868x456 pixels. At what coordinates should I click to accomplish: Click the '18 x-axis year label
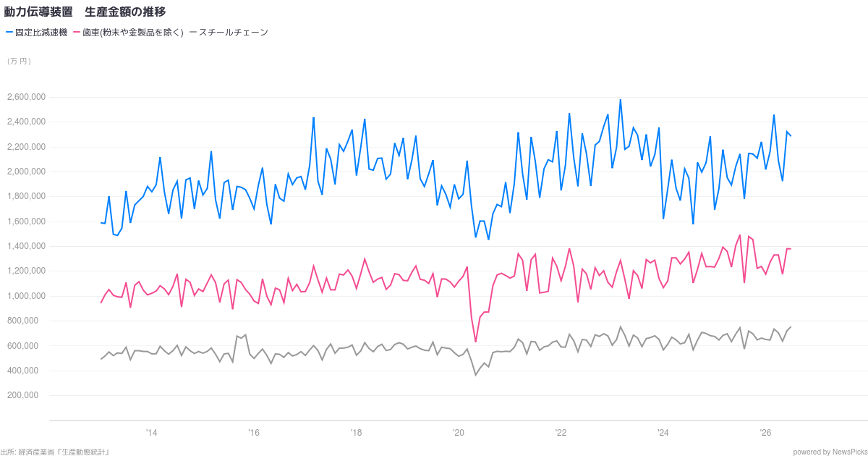tap(357, 433)
